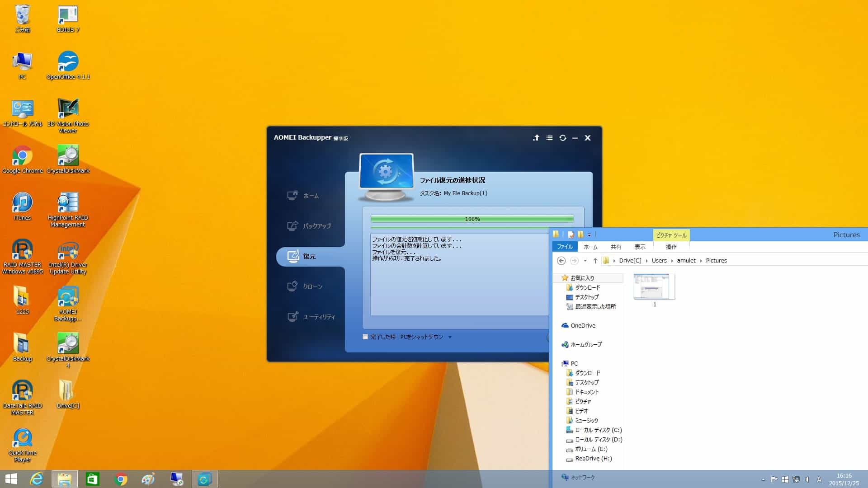Open クローン section in AOMEI sidebar
Image resolution: width=868 pixels, height=488 pixels.
305,286
